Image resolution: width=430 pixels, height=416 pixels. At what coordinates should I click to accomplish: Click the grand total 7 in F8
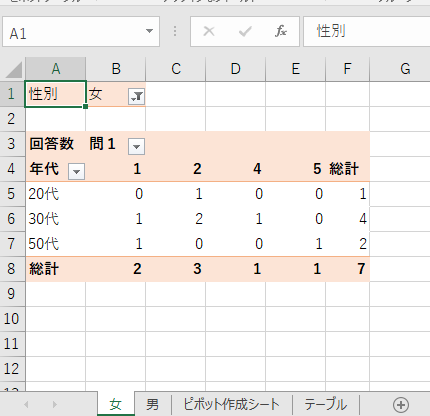(x=362, y=269)
